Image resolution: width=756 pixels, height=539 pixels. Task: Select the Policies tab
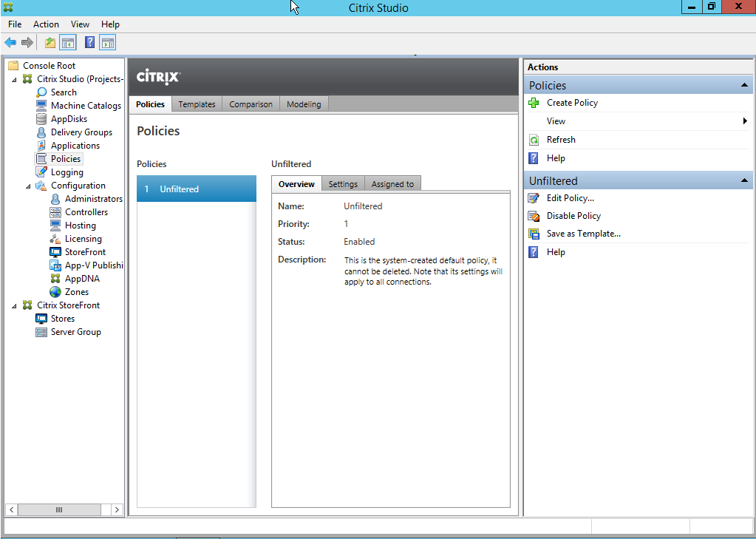click(151, 104)
